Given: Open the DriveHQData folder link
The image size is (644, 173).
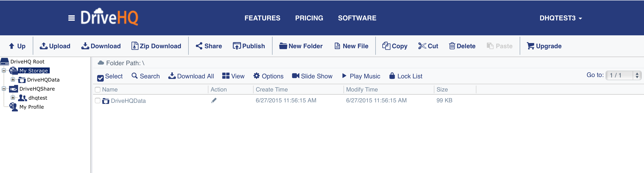Looking at the screenshot, I should coord(128,101).
